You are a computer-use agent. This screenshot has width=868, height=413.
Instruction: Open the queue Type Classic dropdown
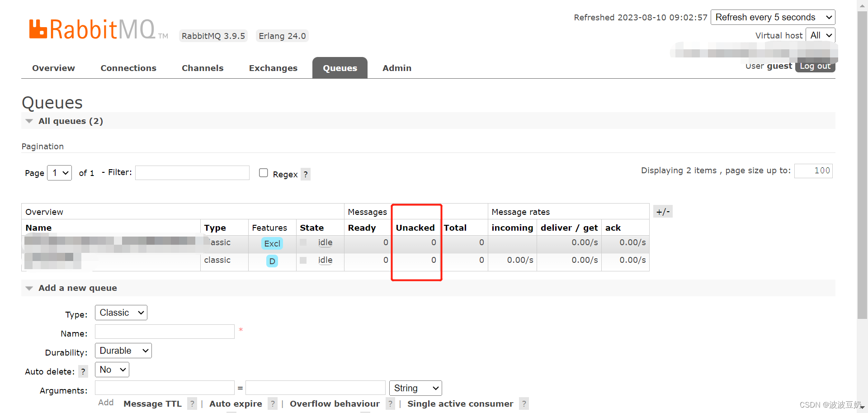[x=121, y=313]
